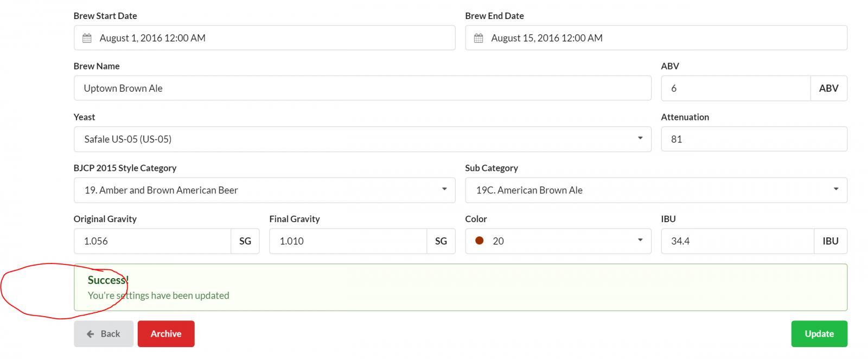
Task: Click the Brew End Date field text
Action: (x=547, y=38)
